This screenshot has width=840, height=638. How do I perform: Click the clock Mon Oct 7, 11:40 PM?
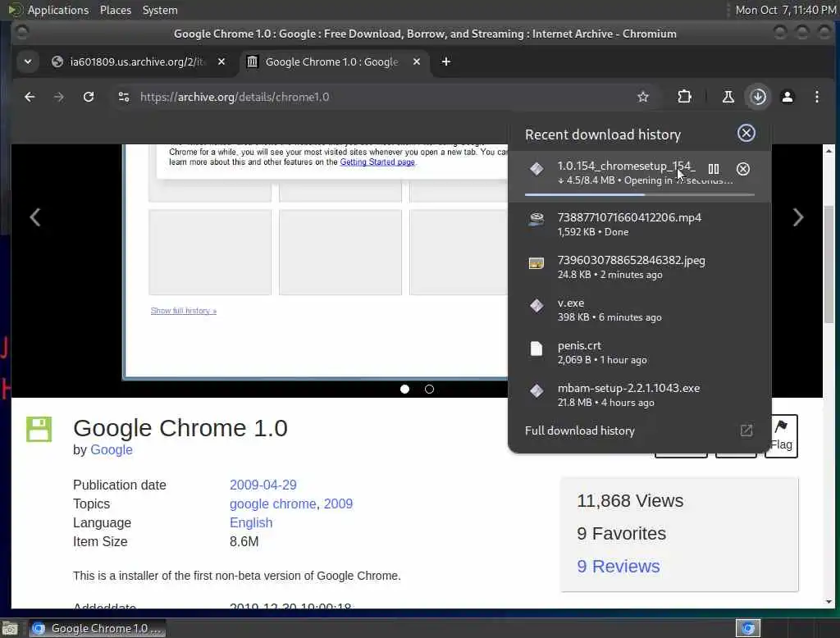tap(785, 10)
